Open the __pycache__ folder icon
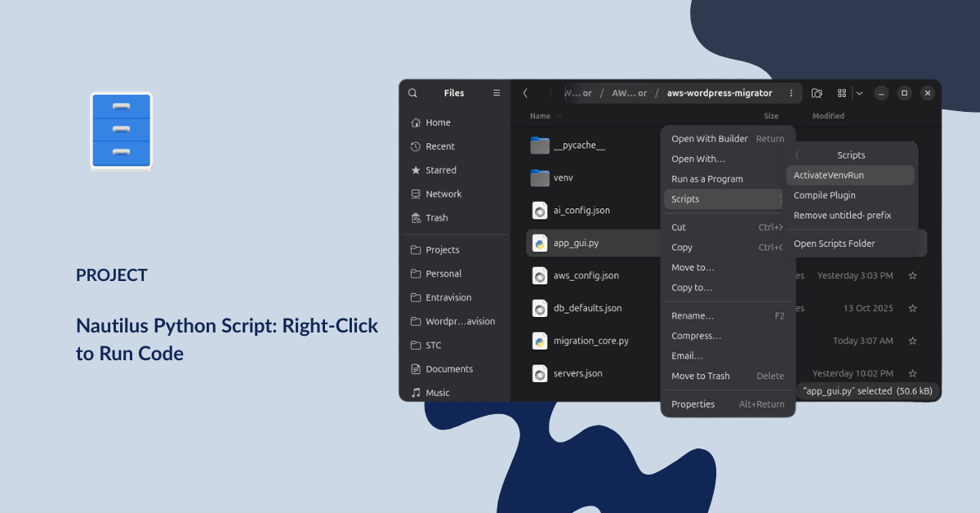The width and height of the screenshot is (980, 513). (540, 145)
